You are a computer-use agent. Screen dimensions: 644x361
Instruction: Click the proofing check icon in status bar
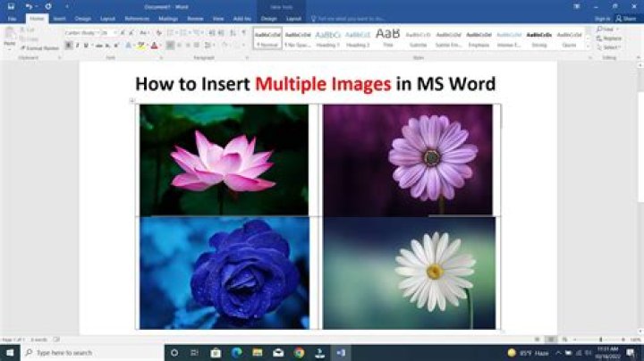56,340
